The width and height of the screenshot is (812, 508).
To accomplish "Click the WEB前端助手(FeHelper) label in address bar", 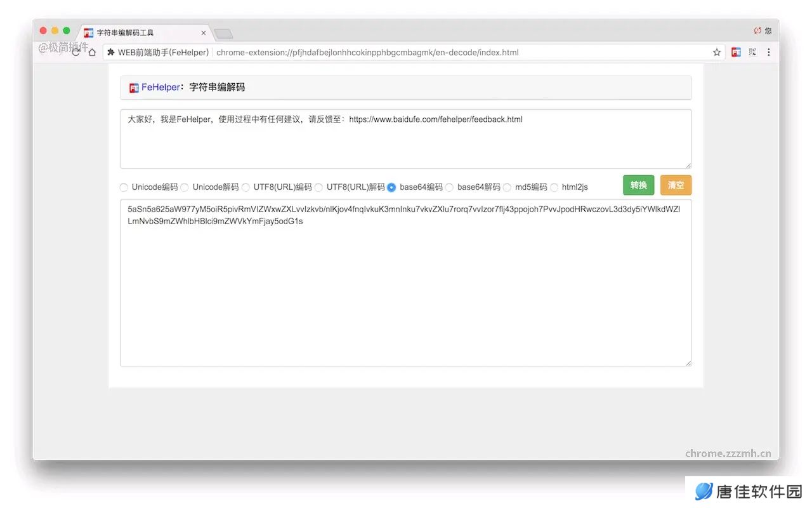I will point(164,53).
